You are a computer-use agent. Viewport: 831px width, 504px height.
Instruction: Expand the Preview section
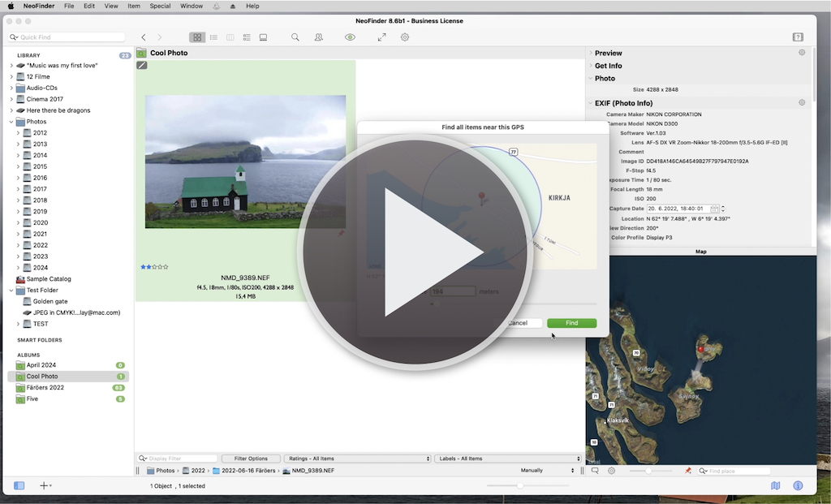point(591,53)
